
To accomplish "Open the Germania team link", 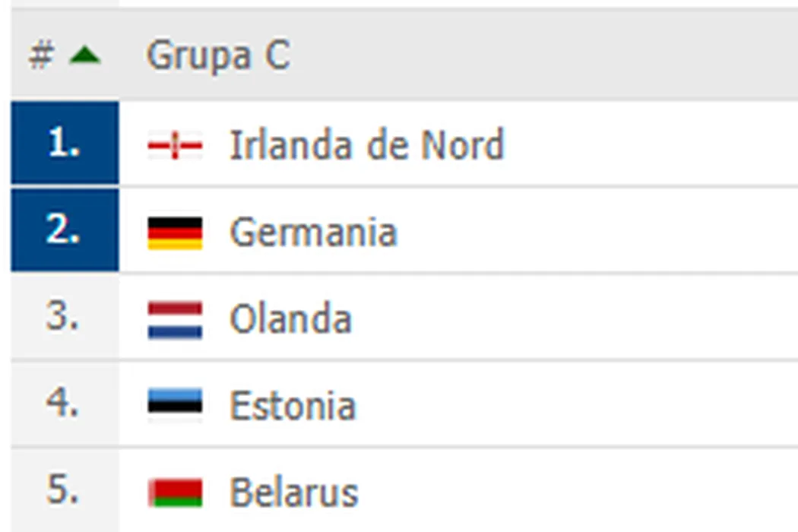I will 313,232.
